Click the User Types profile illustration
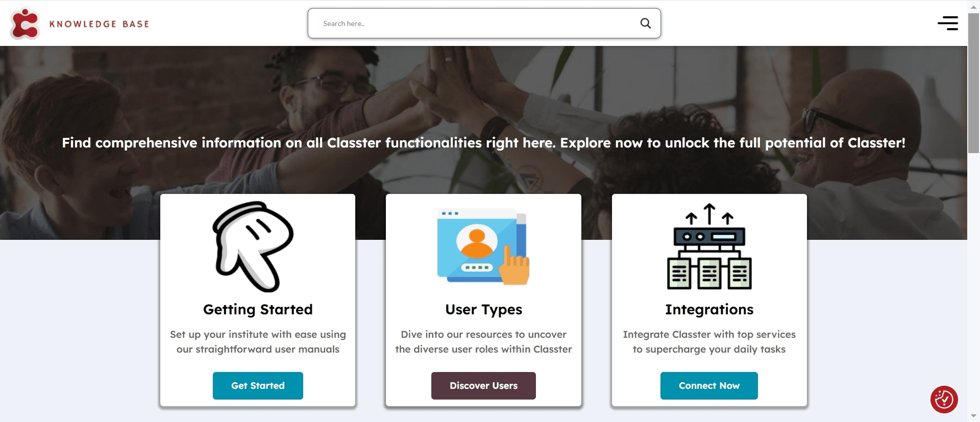Screen dimensions: 980x422 pos(483,246)
